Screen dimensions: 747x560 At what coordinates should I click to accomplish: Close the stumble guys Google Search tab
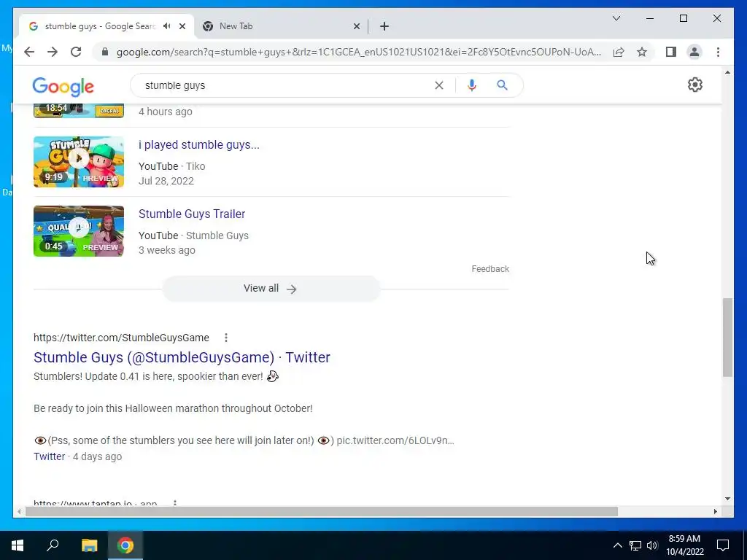coord(182,26)
